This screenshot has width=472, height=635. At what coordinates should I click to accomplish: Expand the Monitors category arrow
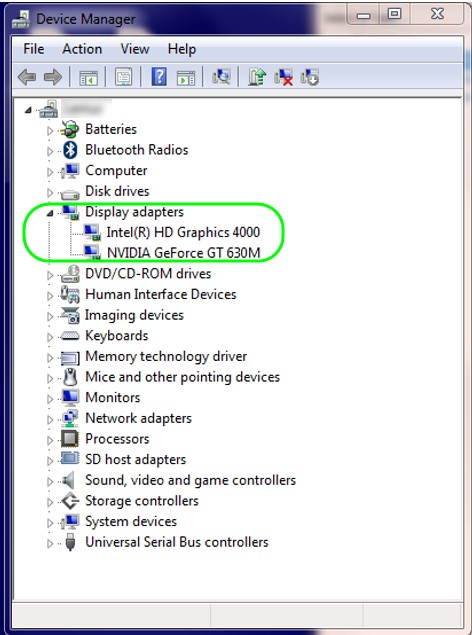coord(50,398)
